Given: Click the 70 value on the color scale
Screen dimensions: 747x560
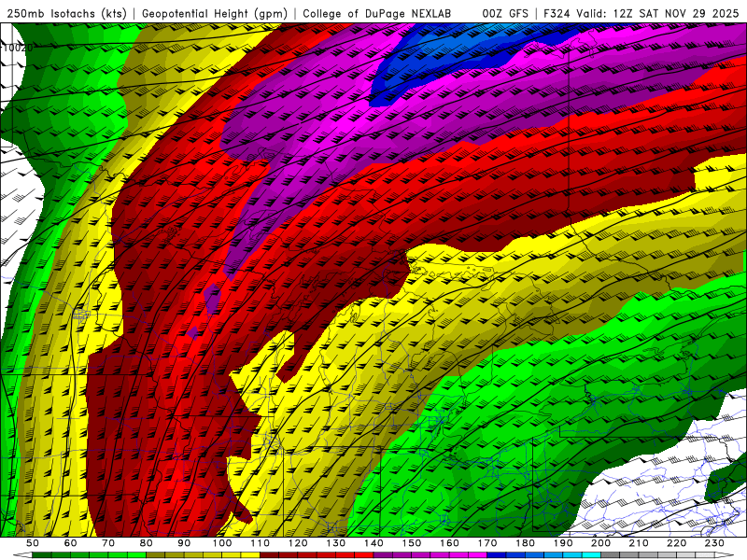Looking at the screenshot, I should (108, 543).
